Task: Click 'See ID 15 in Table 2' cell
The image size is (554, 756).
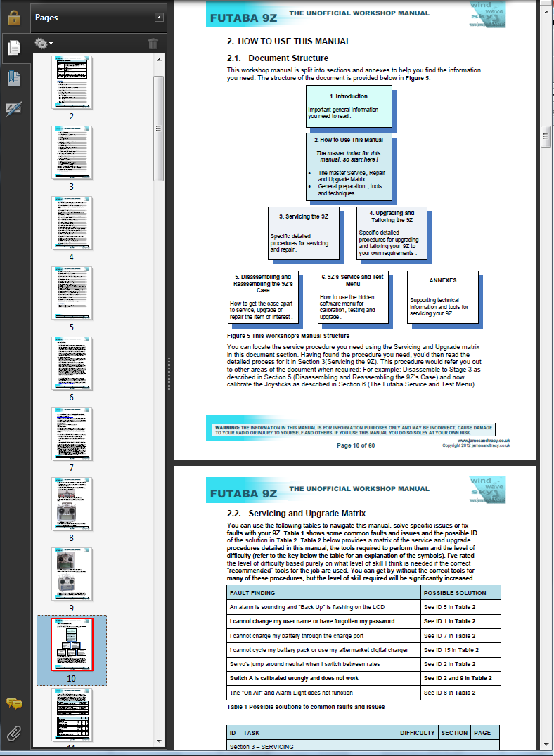Action: point(461,650)
